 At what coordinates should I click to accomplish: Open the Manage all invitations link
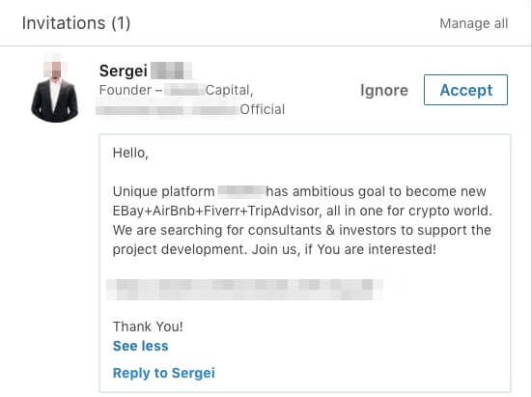(474, 23)
